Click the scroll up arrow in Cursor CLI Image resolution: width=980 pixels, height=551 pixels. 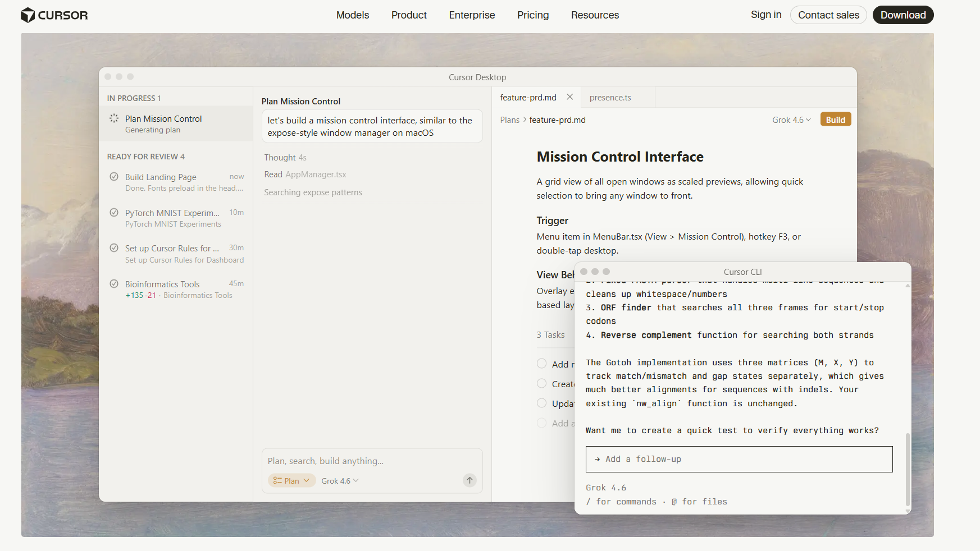tap(908, 286)
